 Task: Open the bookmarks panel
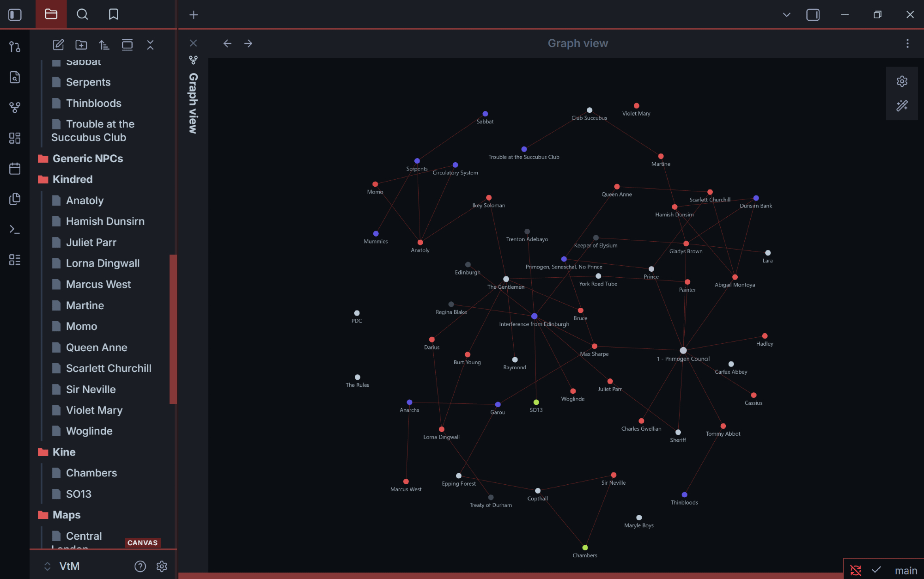113,14
